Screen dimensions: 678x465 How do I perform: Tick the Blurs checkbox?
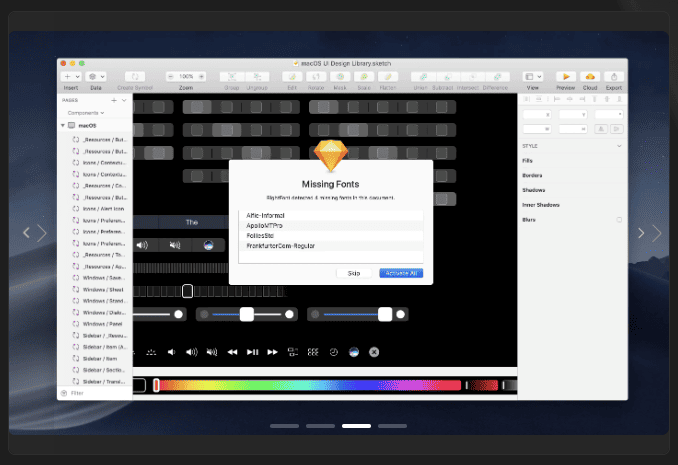pyautogui.click(x=619, y=220)
